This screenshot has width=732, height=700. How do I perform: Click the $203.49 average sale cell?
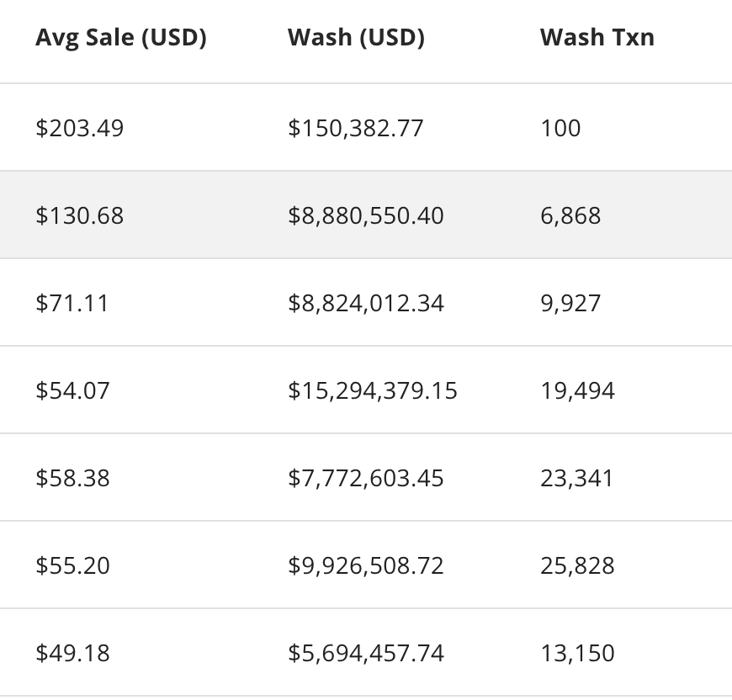pos(80,129)
